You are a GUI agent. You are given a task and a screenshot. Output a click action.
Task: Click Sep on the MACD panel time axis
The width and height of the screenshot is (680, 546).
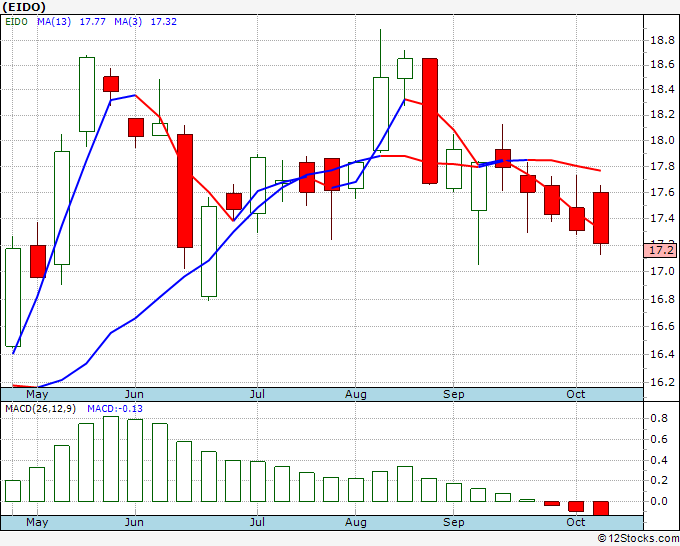(x=454, y=522)
